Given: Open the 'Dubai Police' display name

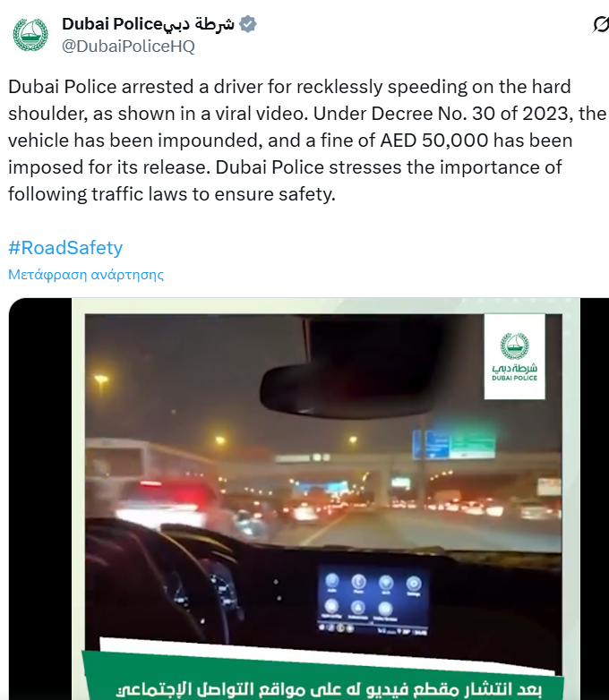Looking at the screenshot, I should (x=112, y=24).
